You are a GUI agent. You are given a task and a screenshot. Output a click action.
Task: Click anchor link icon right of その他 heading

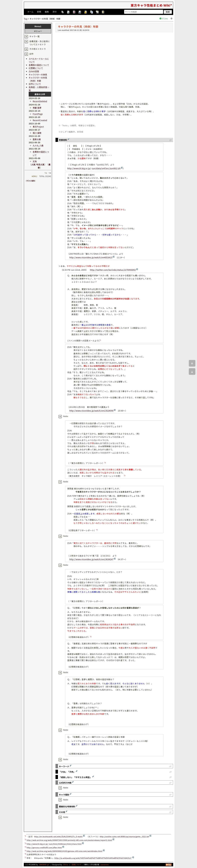pos(170,812)
